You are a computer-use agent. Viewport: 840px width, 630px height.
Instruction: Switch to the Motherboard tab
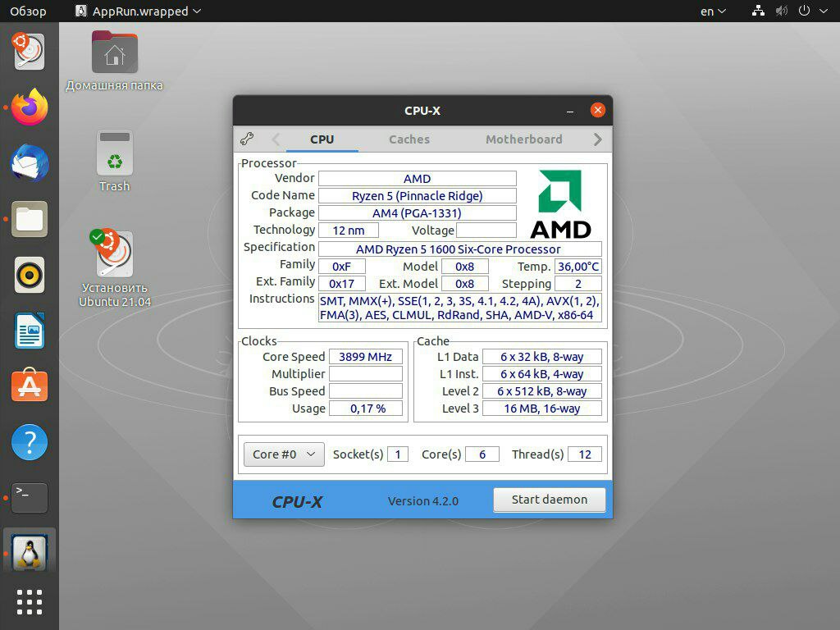[524, 139]
